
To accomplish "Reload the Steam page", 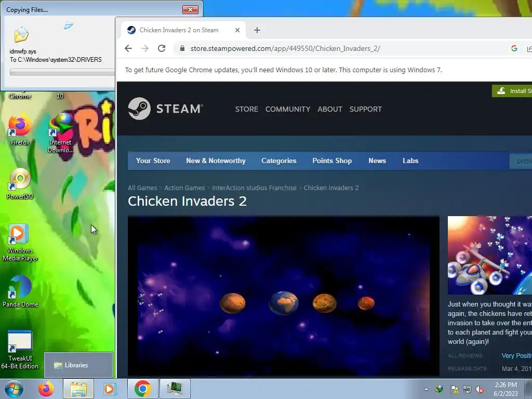I will [x=162, y=48].
